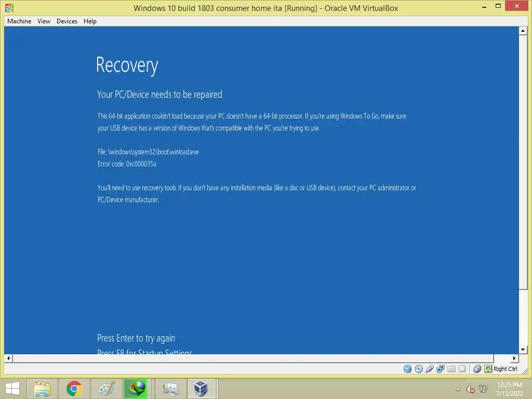
Task: Click the shared folders indicator icon
Action: (x=451, y=369)
